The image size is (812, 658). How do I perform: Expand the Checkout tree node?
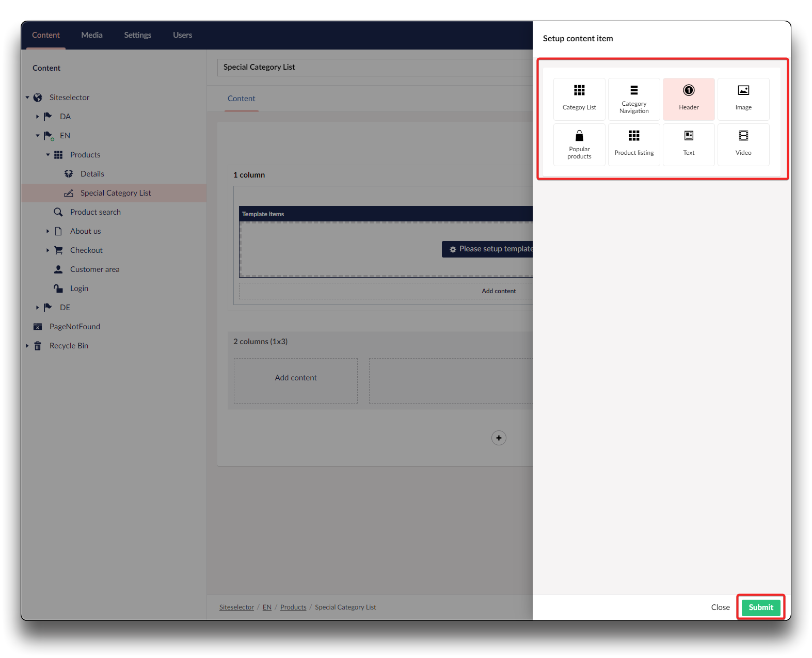(47, 250)
